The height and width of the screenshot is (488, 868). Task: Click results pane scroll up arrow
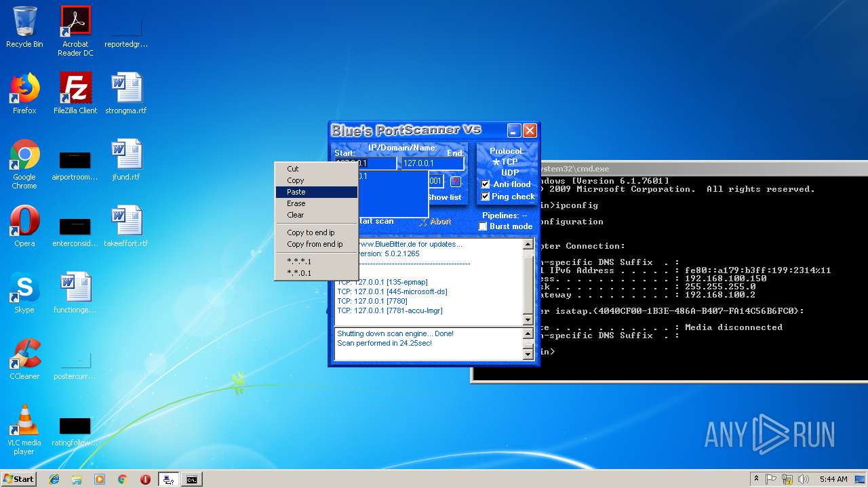pyautogui.click(x=528, y=245)
